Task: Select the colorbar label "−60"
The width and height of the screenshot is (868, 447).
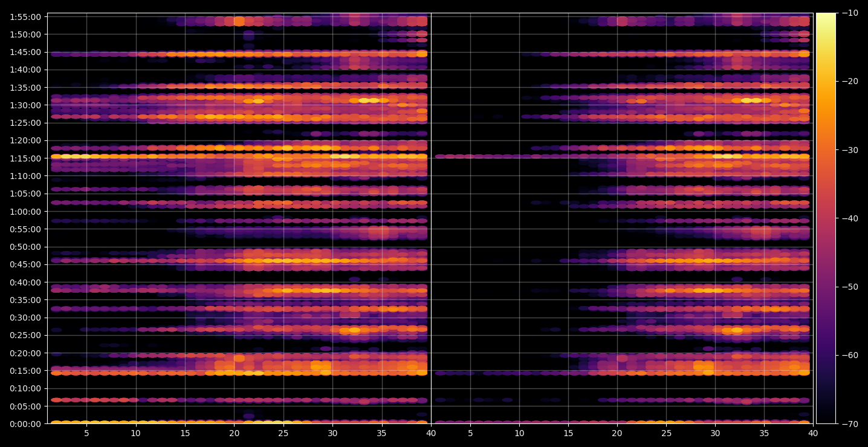Action: [849, 355]
